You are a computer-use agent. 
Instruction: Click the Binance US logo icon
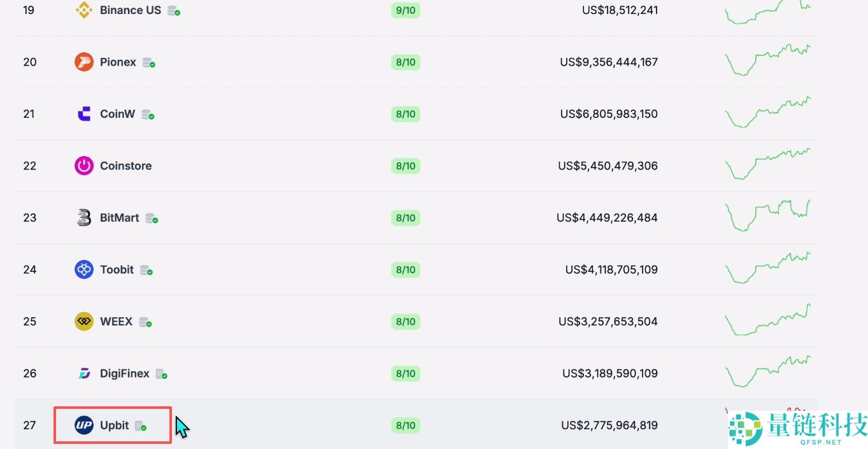tap(84, 10)
